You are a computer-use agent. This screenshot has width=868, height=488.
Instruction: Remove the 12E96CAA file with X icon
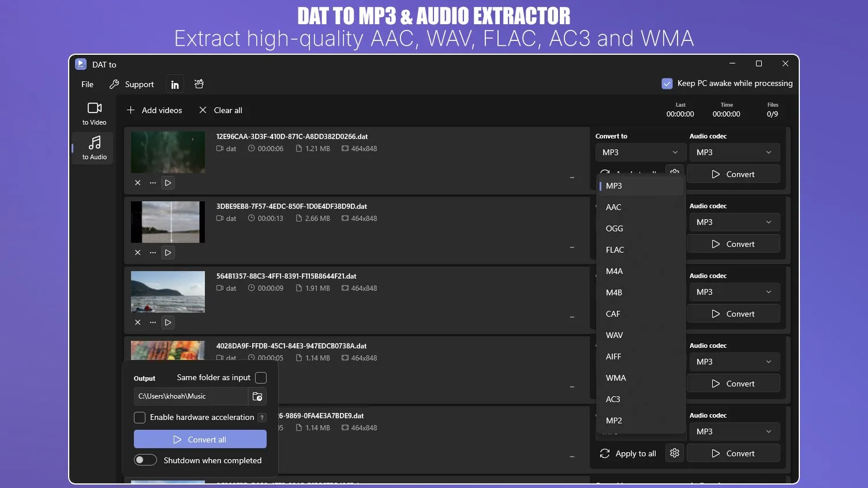(137, 183)
